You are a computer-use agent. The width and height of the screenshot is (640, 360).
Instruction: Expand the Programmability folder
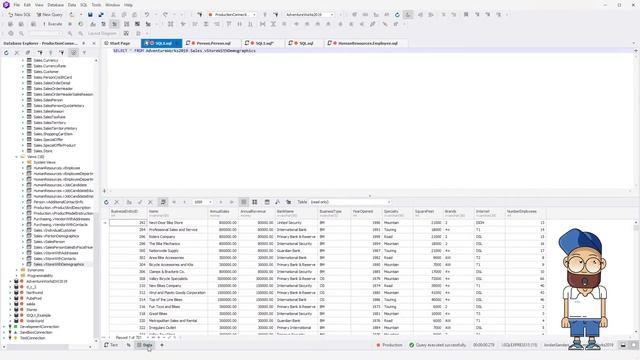[x=17, y=276]
